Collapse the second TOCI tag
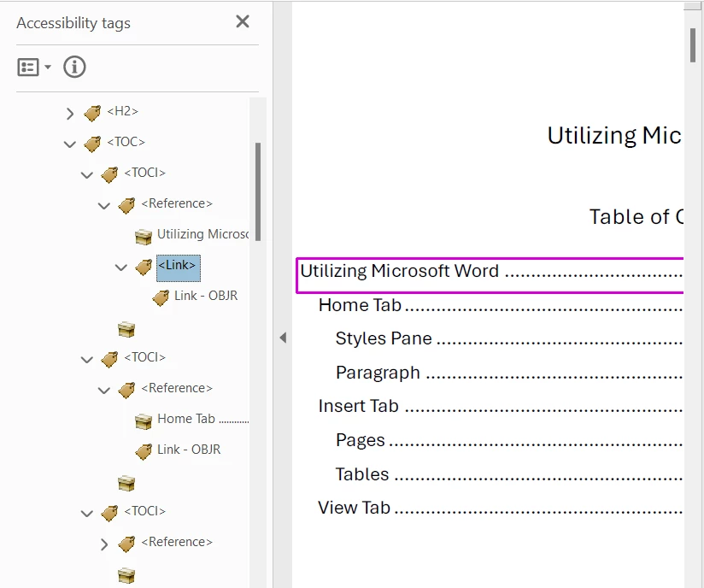704x588 pixels. point(86,359)
